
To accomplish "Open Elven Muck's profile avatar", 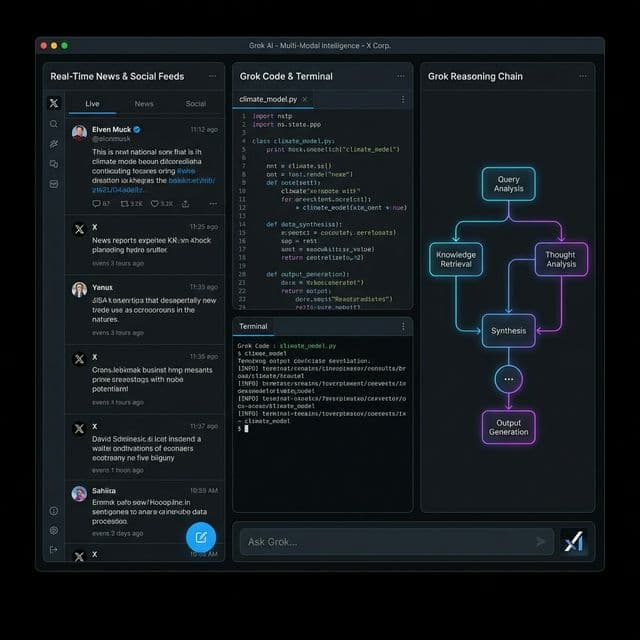I will 80,133.
